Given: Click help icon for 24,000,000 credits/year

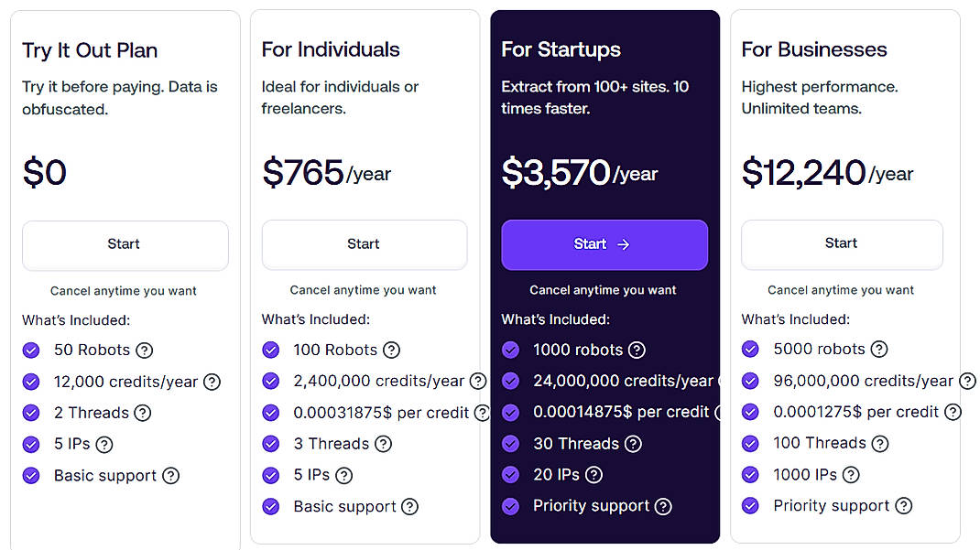Looking at the screenshot, I should coord(717,382).
